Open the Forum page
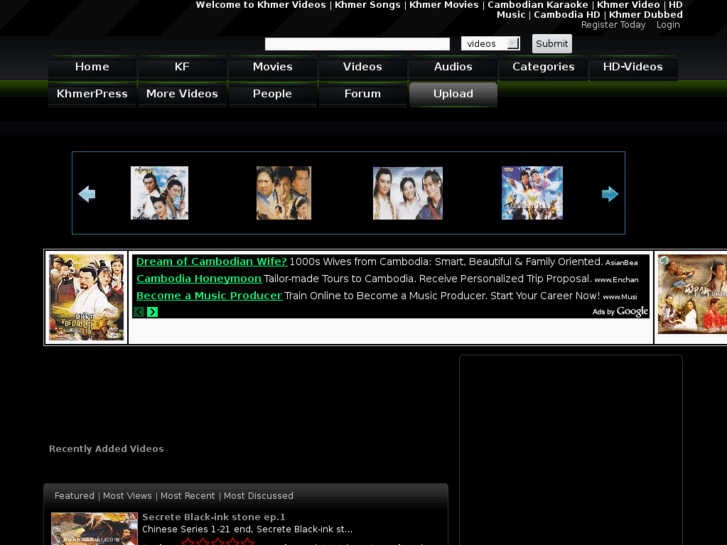The width and height of the screenshot is (727, 545). click(x=363, y=94)
